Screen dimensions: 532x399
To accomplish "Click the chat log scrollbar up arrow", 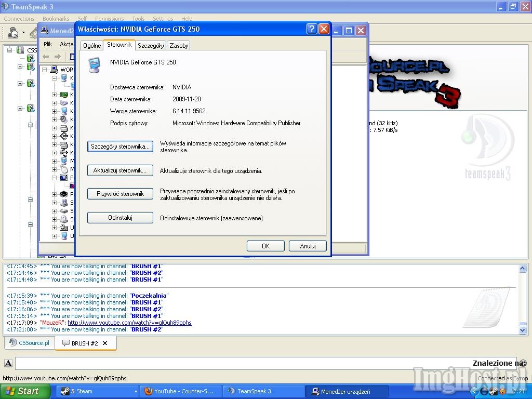I will (x=523, y=269).
